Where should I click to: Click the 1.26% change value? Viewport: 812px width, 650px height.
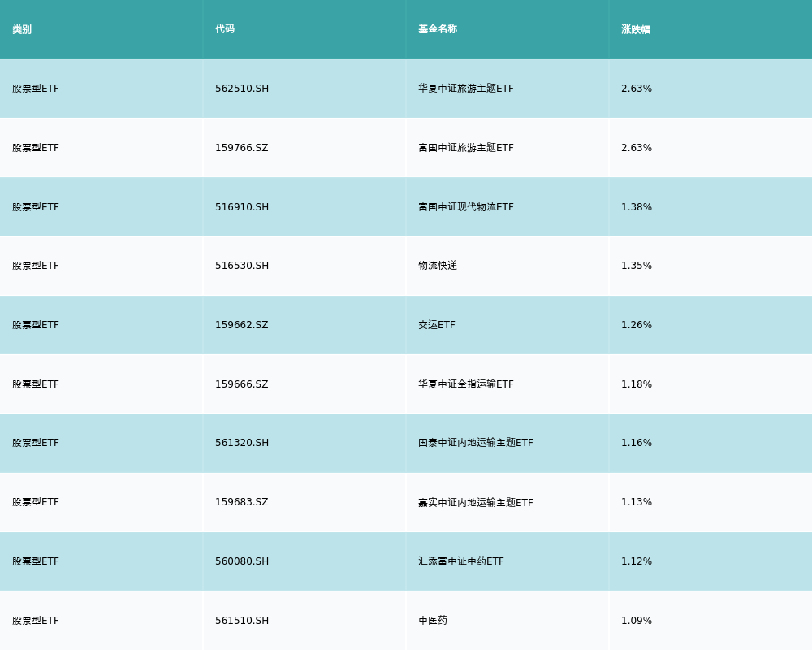[637, 325]
